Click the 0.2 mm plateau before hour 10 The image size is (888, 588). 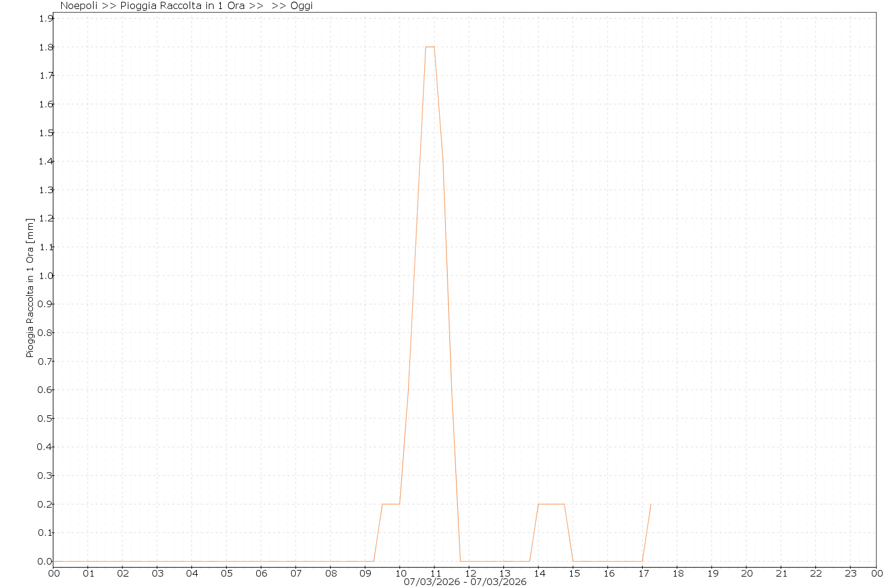(391, 504)
